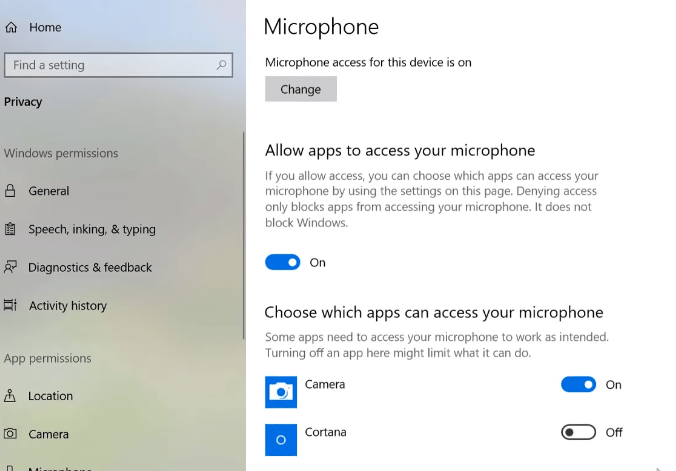The height and width of the screenshot is (471, 676).
Task: Return to Settings Home
Action: (x=45, y=27)
